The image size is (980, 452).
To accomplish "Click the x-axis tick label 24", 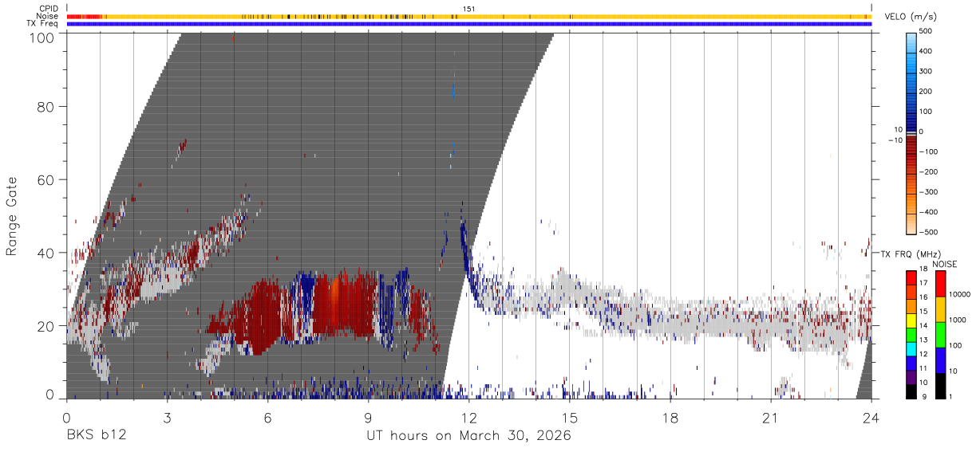I will pyautogui.click(x=871, y=419).
